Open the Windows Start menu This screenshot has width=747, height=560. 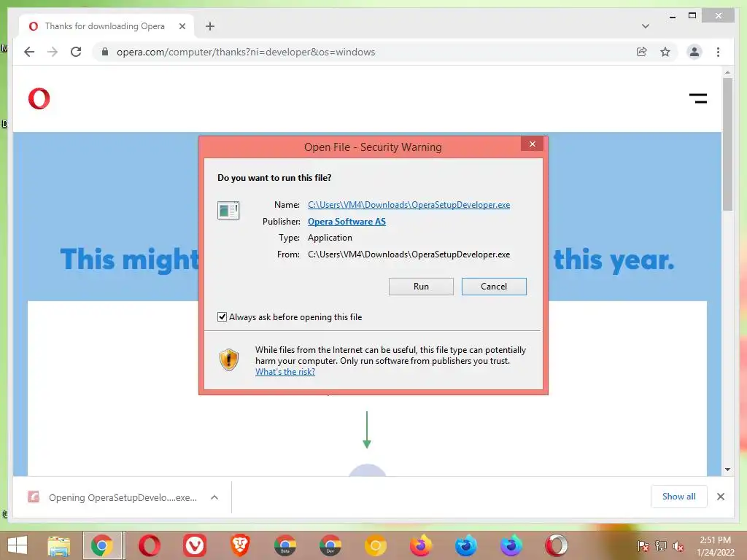(x=18, y=545)
